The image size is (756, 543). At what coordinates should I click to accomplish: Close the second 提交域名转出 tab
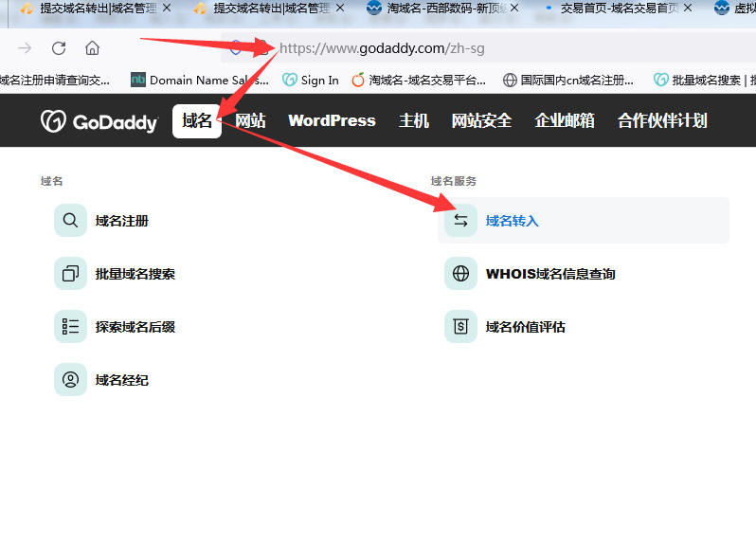[x=340, y=9]
